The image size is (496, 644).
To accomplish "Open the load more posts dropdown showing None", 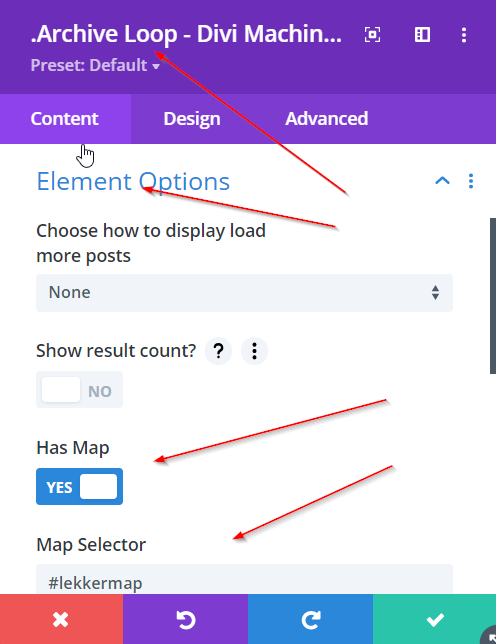I will tap(244, 293).
